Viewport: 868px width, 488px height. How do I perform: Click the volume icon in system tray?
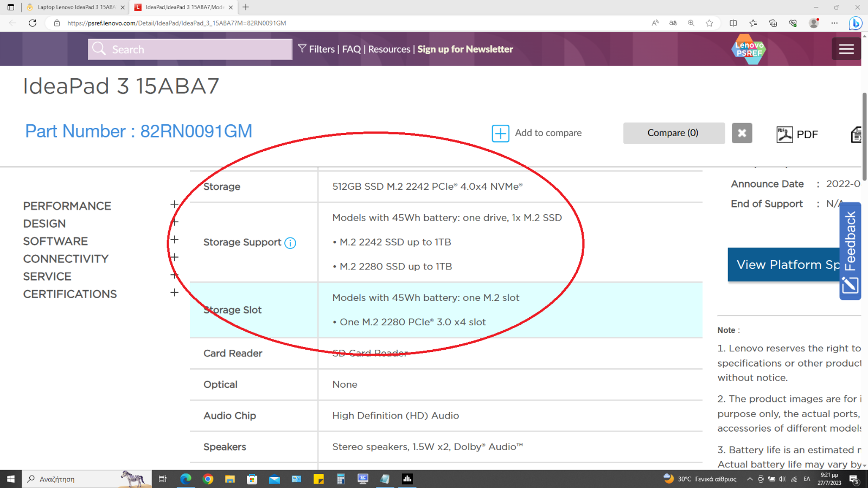coord(782,479)
